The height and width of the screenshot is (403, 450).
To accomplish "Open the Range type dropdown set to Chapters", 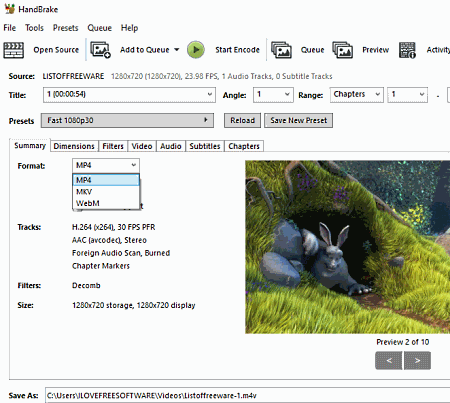I will [x=356, y=95].
